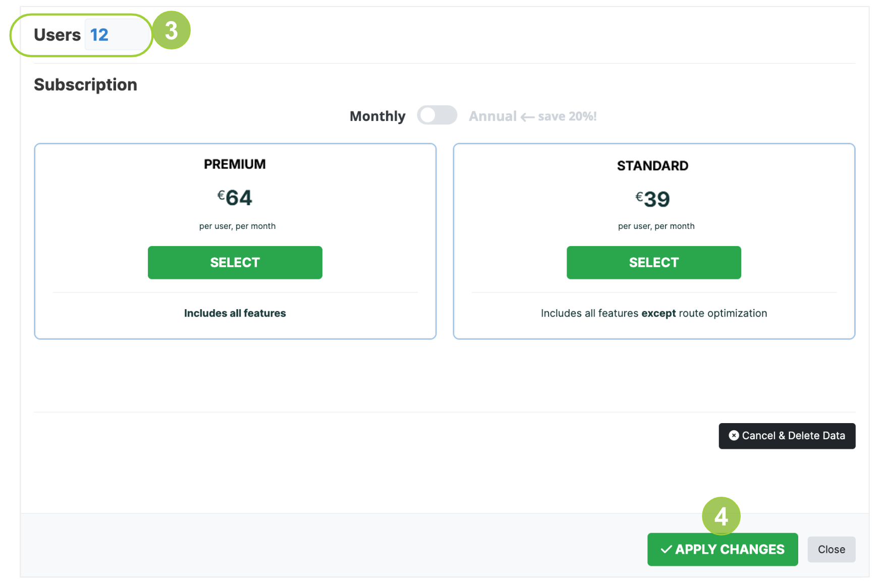The image size is (884, 588).
Task: Close the subscription dialog
Action: pyautogui.click(x=831, y=549)
